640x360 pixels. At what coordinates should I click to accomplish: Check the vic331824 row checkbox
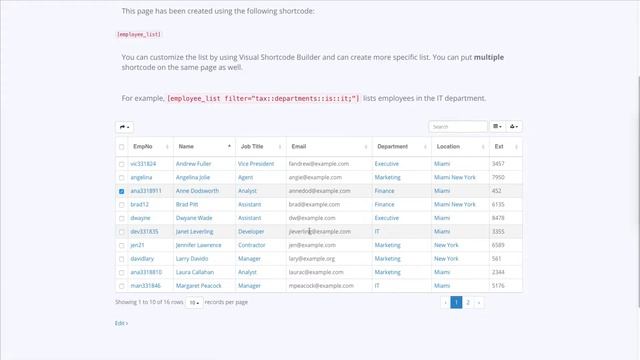[122, 164]
